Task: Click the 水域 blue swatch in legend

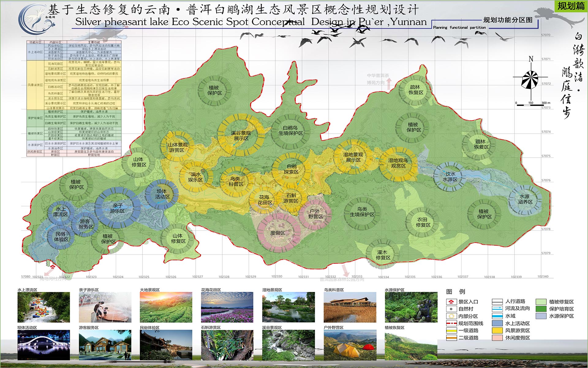Action: click(497, 316)
